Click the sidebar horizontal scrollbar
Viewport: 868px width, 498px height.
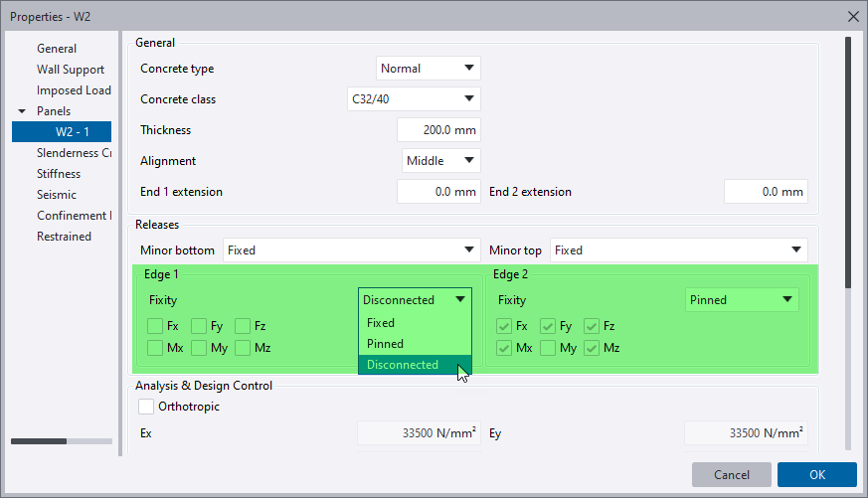coord(62,441)
